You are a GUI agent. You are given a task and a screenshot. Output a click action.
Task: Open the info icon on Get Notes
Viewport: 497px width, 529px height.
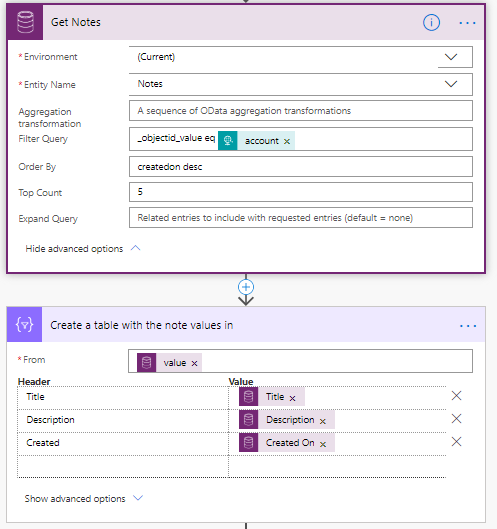pyautogui.click(x=431, y=23)
